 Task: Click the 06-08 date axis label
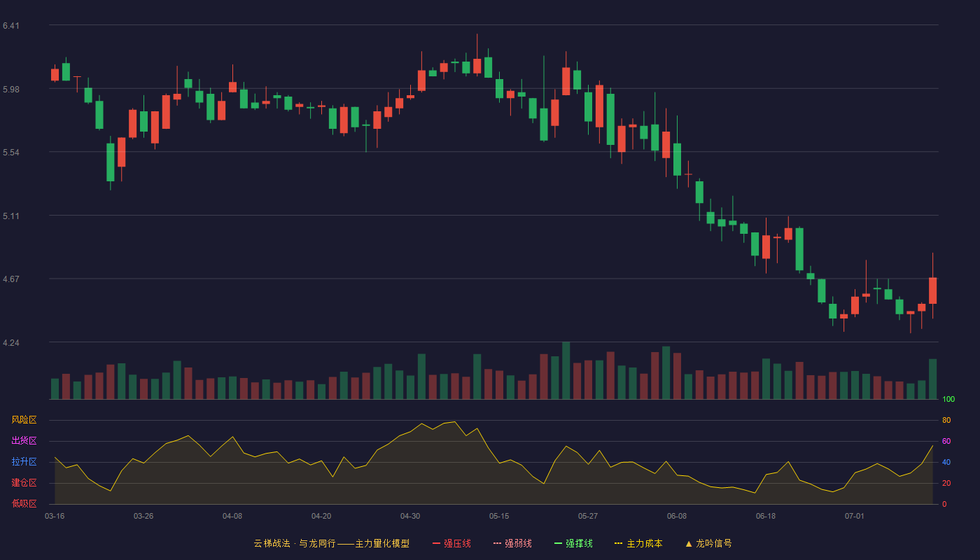[x=677, y=516]
